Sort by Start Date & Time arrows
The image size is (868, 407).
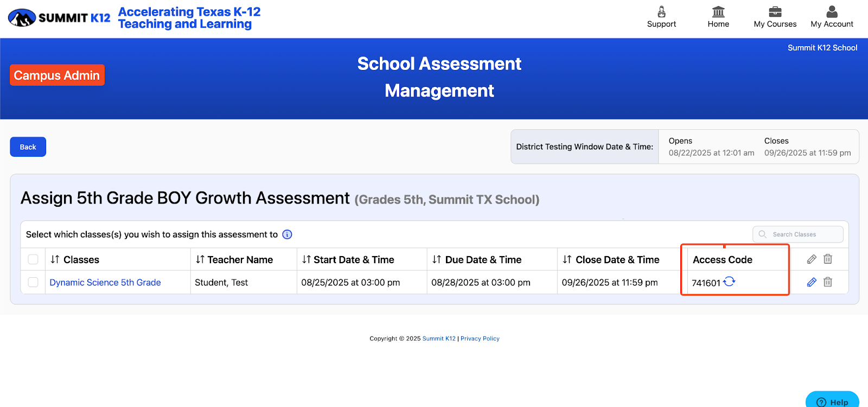pyautogui.click(x=307, y=259)
